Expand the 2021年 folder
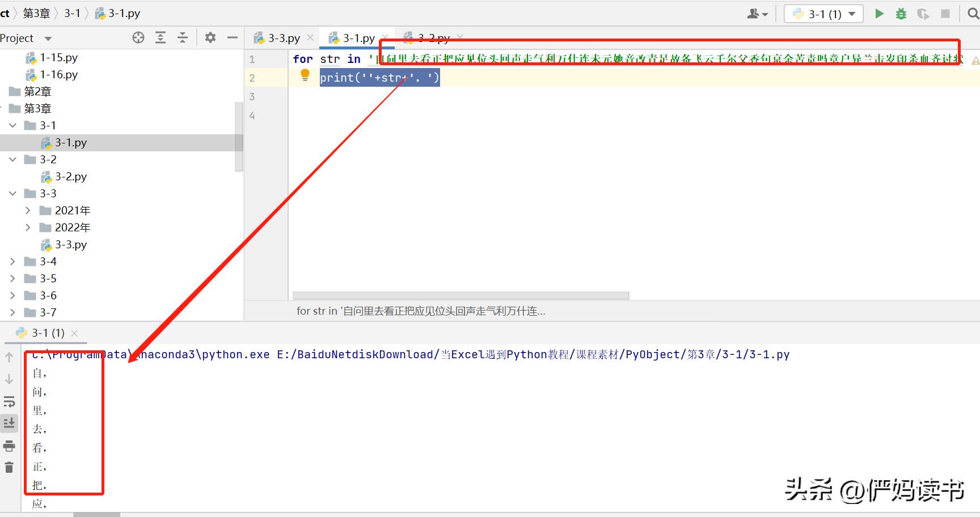This screenshot has width=980, height=517. [x=28, y=210]
